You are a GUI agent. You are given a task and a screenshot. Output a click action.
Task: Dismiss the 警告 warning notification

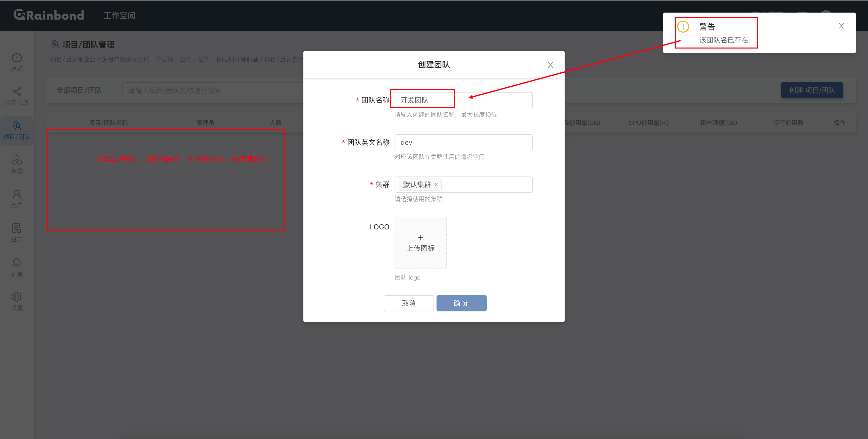pyautogui.click(x=841, y=26)
